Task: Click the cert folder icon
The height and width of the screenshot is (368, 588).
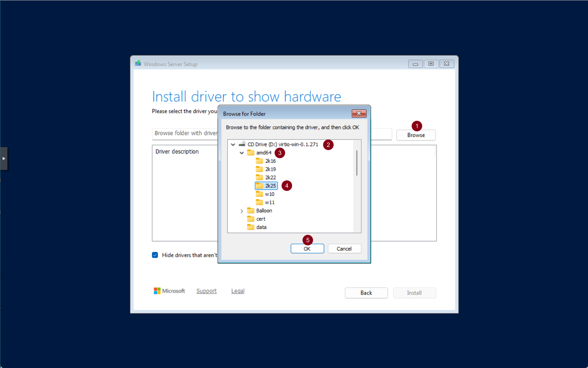Action: tap(251, 219)
